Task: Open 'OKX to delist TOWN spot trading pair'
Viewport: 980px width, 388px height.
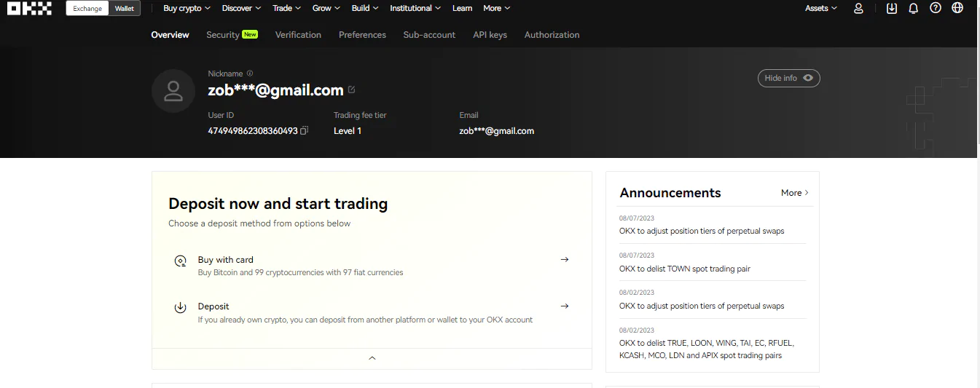Action: click(685, 269)
